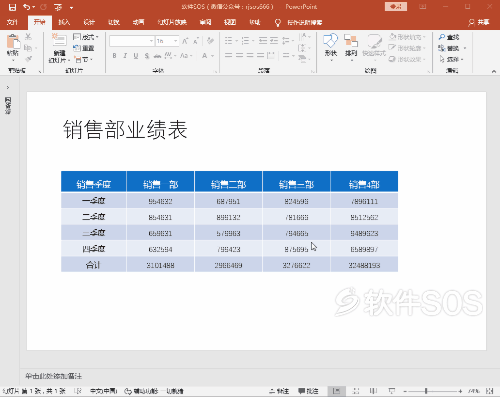
Task: Open the font size dropdown
Action: tap(176, 41)
